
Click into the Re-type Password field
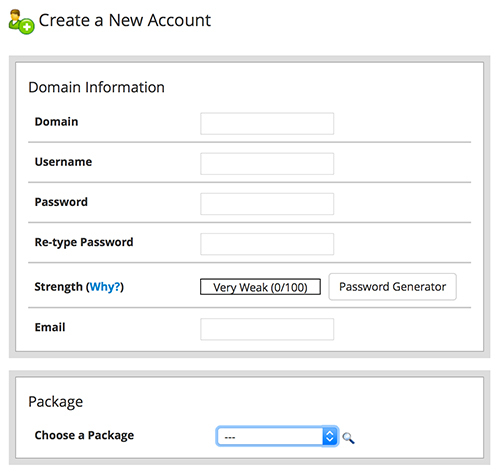click(x=267, y=244)
